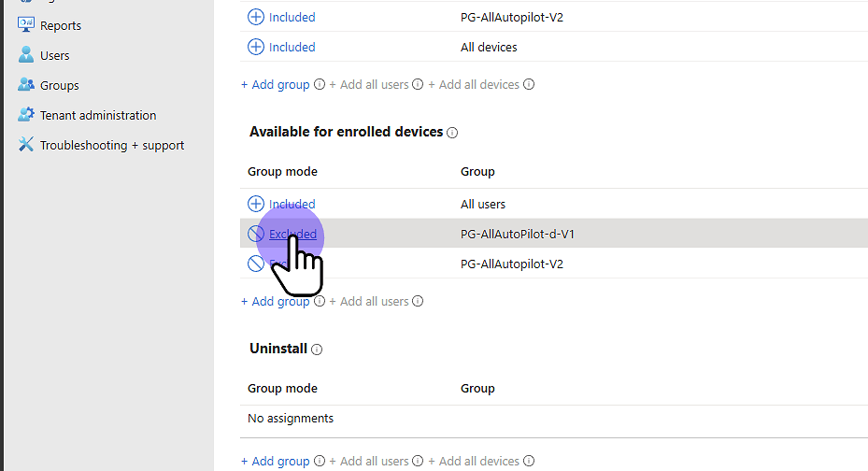
Task: Show info for Add all users under Available section
Action: click(418, 301)
